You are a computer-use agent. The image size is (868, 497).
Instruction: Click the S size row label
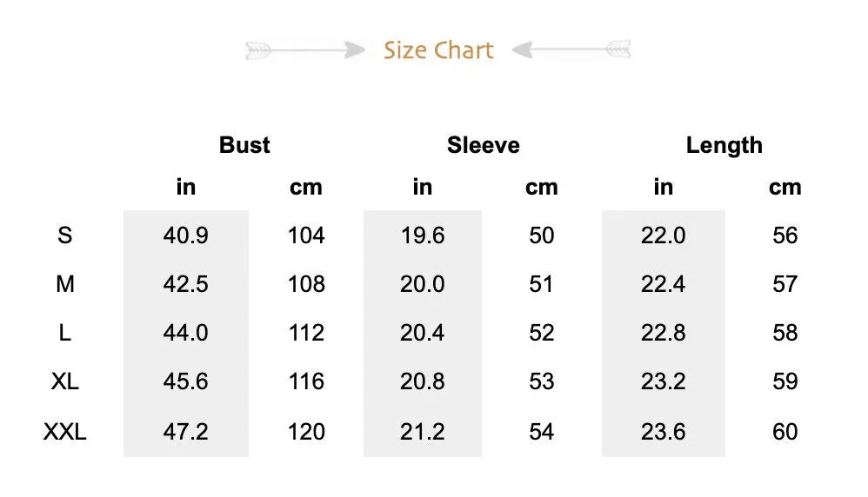[x=64, y=235]
